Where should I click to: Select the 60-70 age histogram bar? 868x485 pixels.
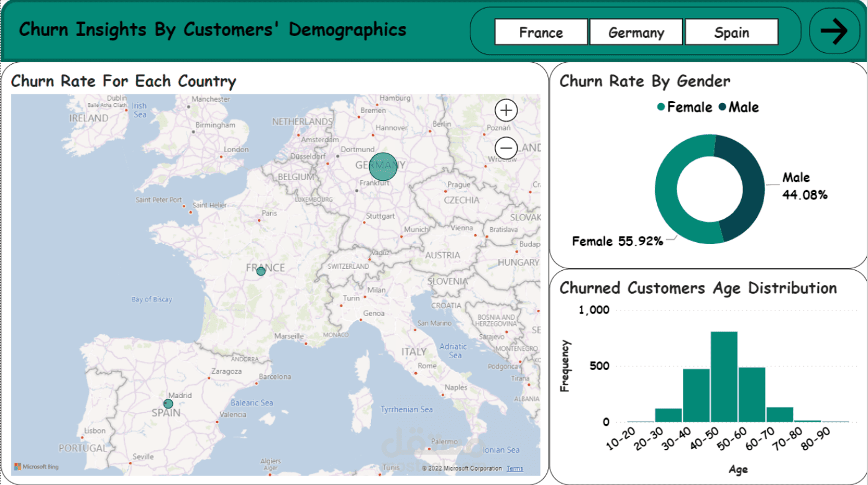[780, 415]
